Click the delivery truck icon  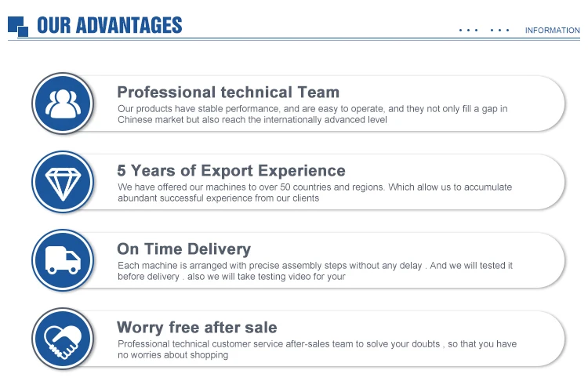pos(63,260)
